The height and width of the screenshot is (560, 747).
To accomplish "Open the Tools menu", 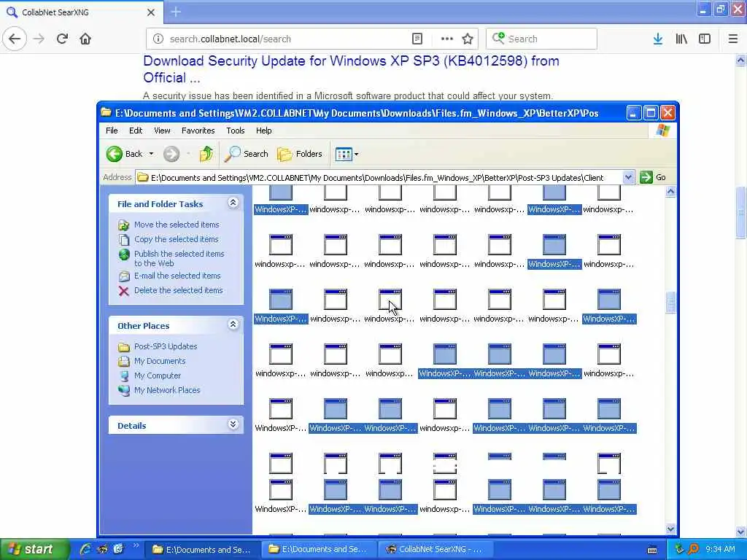I will (236, 131).
